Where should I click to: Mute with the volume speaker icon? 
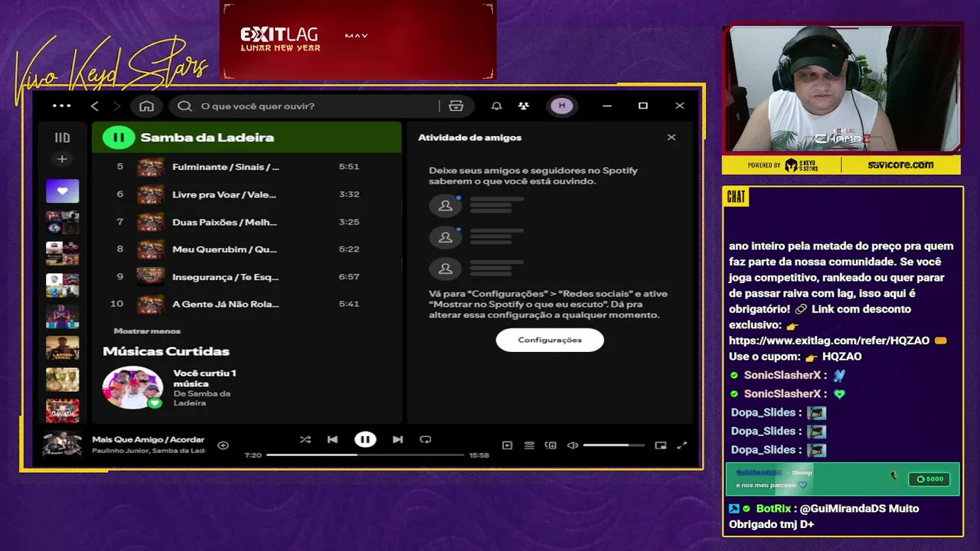click(573, 445)
